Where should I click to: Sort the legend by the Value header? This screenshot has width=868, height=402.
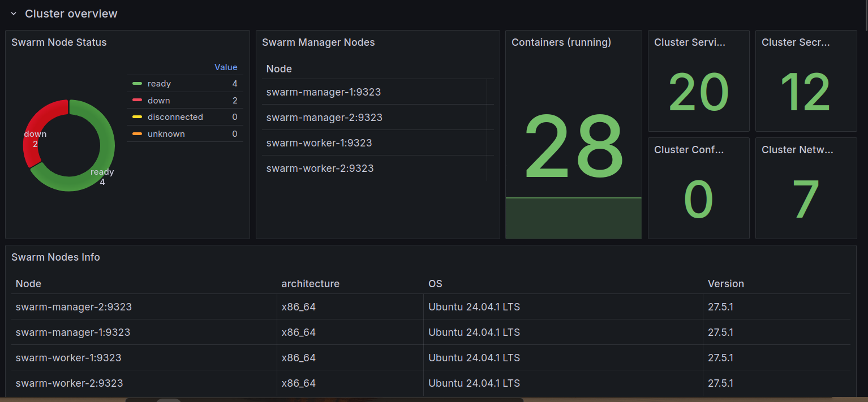coord(226,67)
